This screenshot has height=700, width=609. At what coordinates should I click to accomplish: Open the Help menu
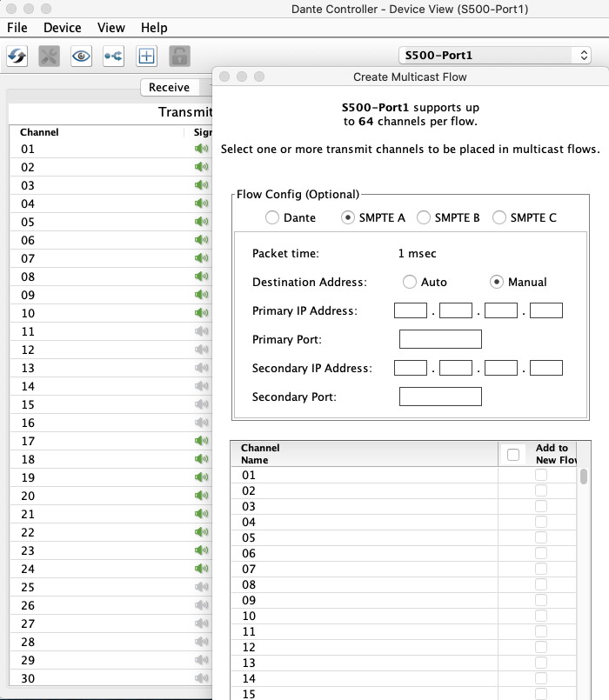coord(154,28)
